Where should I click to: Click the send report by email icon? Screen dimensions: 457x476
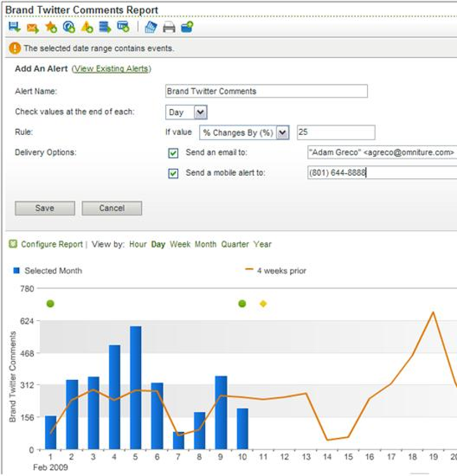click(x=33, y=28)
